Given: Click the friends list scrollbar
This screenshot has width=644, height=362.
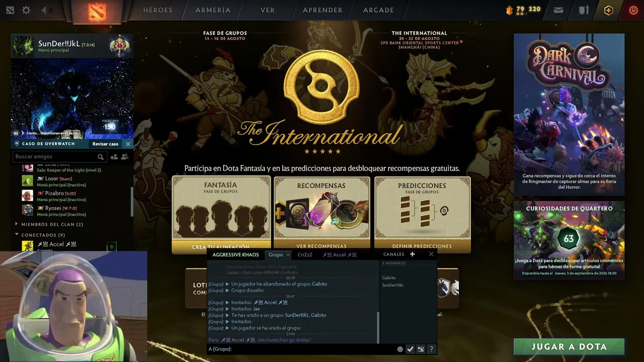Looking at the screenshot, I should coord(132,201).
